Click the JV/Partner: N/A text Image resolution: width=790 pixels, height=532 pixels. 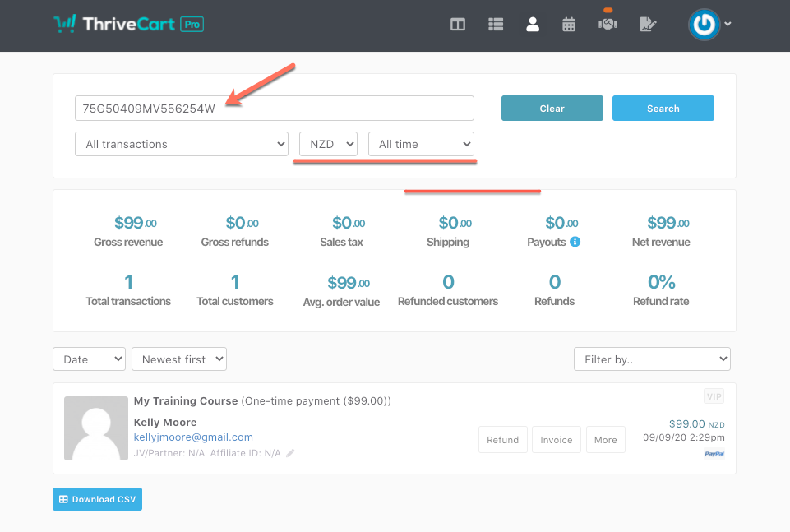point(169,453)
